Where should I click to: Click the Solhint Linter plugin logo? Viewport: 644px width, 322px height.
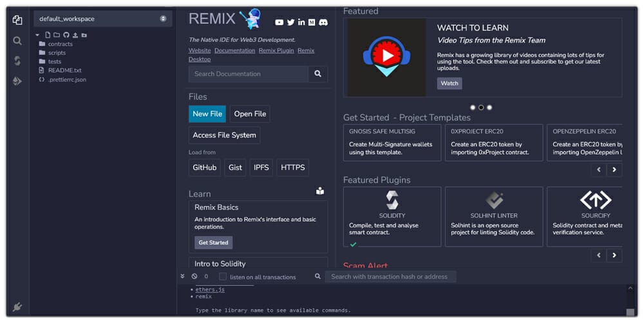click(494, 200)
